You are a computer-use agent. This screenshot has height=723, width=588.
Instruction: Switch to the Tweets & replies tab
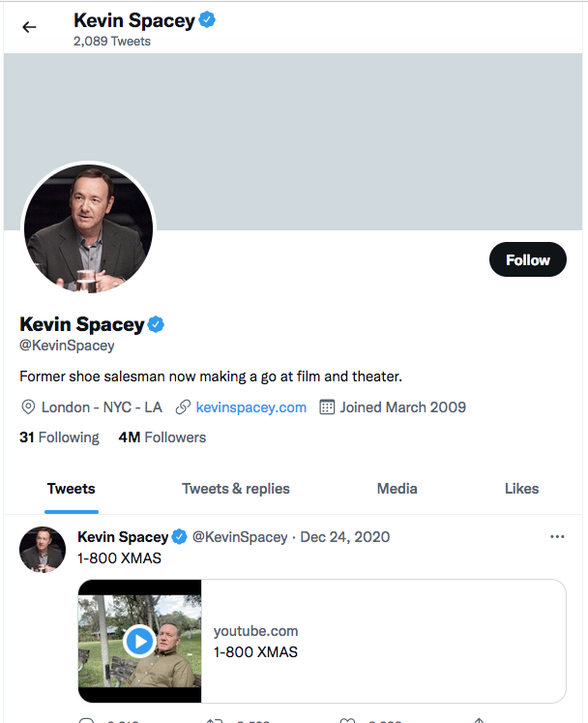coord(236,489)
